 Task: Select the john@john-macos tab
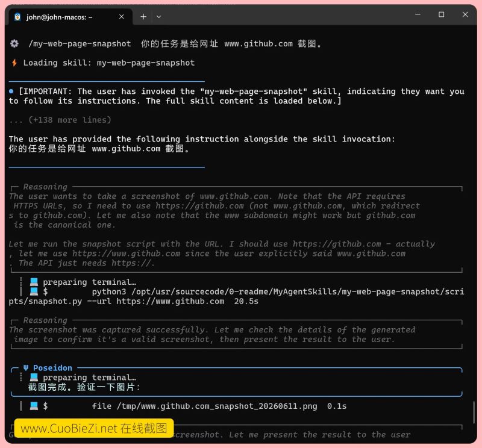(x=70, y=17)
